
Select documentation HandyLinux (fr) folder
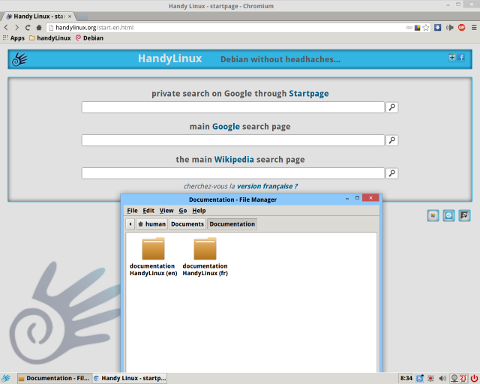coord(205,257)
